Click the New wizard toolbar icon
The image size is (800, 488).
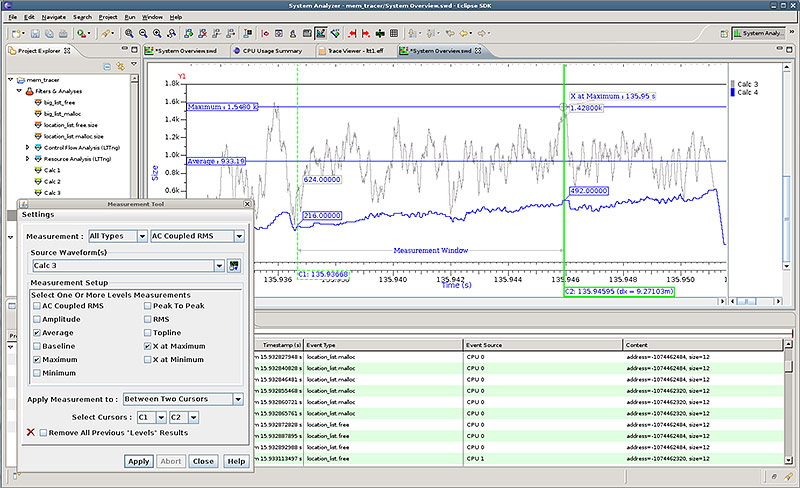(17, 34)
